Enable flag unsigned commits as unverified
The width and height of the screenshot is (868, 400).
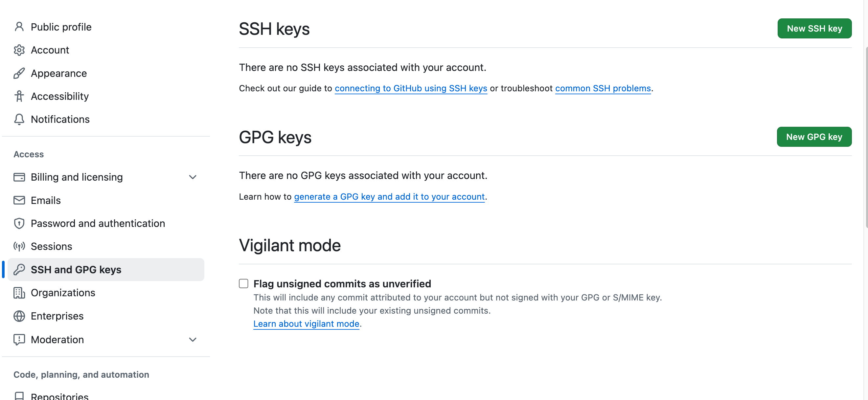[243, 284]
